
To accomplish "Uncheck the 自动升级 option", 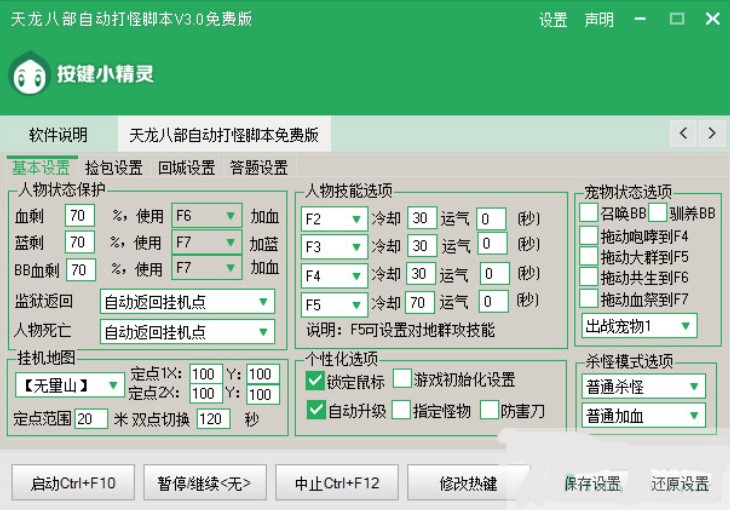I will [316, 410].
